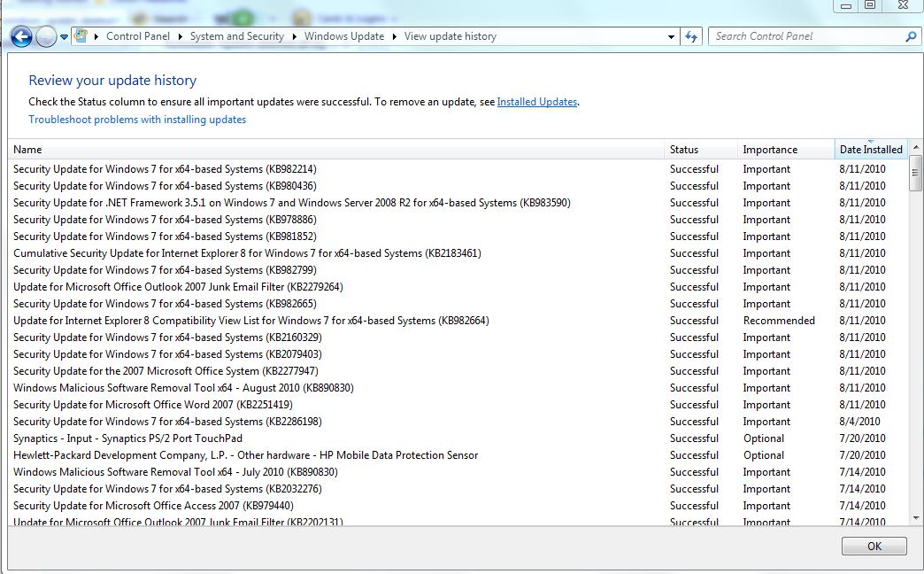Go back with the blue Back arrow
Viewport: 924px width, 574px height.
(21, 36)
